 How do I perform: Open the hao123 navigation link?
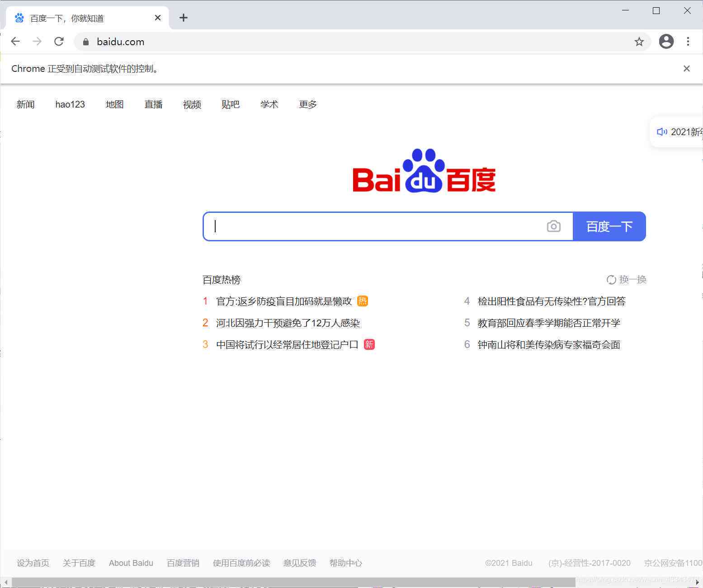[70, 104]
